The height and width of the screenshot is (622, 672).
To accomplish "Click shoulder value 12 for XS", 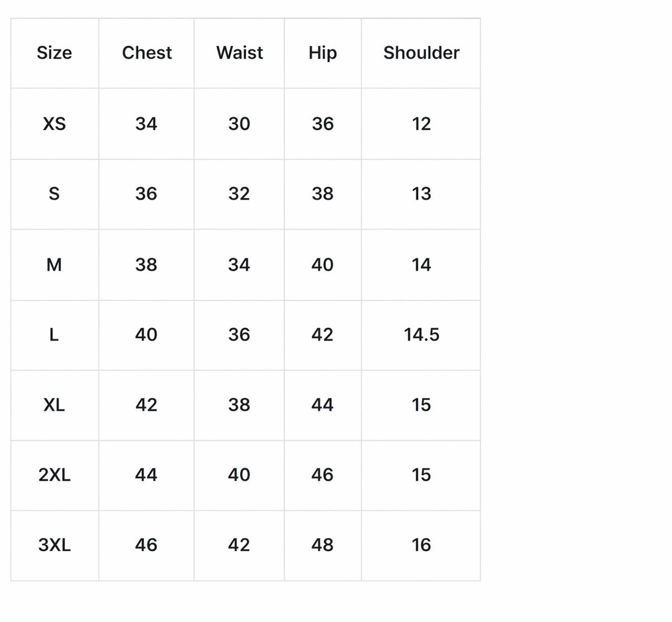I will (x=421, y=123).
